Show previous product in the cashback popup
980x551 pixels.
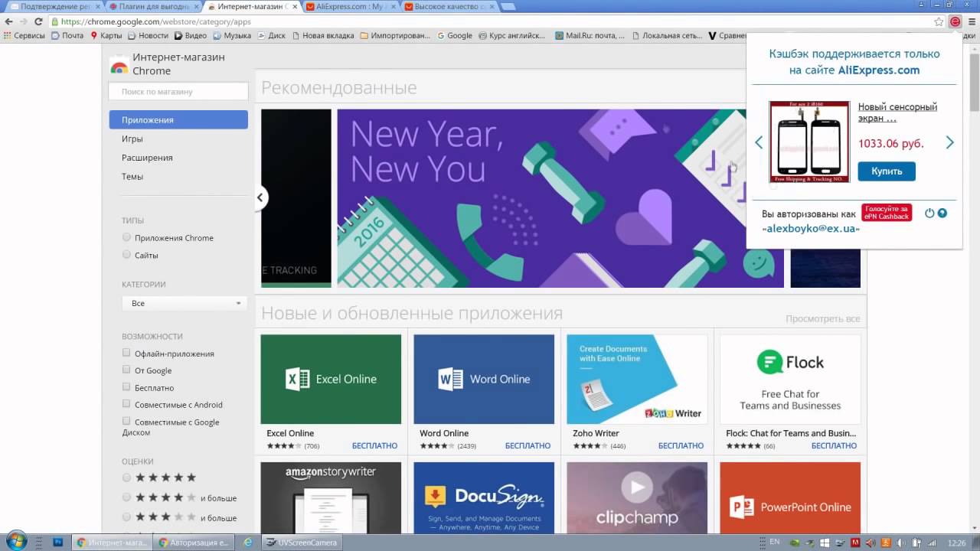point(759,142)
